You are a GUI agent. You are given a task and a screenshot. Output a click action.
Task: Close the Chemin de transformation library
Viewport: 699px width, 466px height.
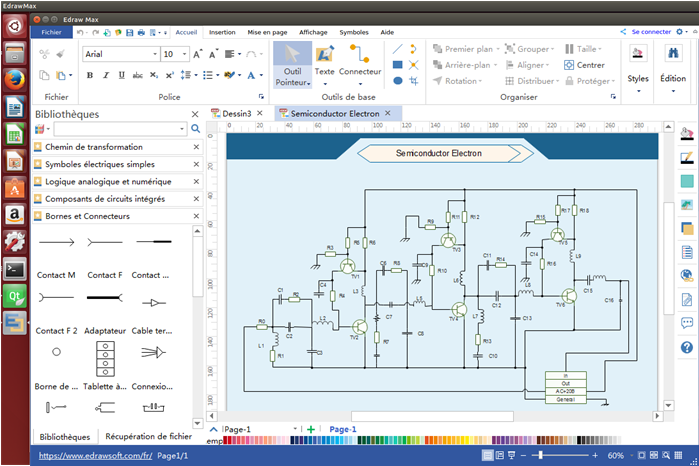pos(196,147)
